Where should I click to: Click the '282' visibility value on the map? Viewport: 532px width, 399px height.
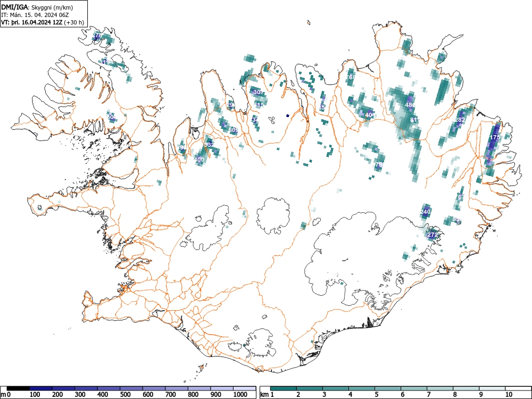[460, 120]
